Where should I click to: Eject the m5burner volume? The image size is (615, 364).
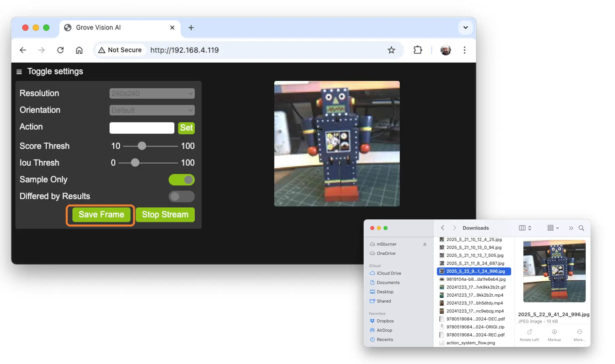point(425,244)
